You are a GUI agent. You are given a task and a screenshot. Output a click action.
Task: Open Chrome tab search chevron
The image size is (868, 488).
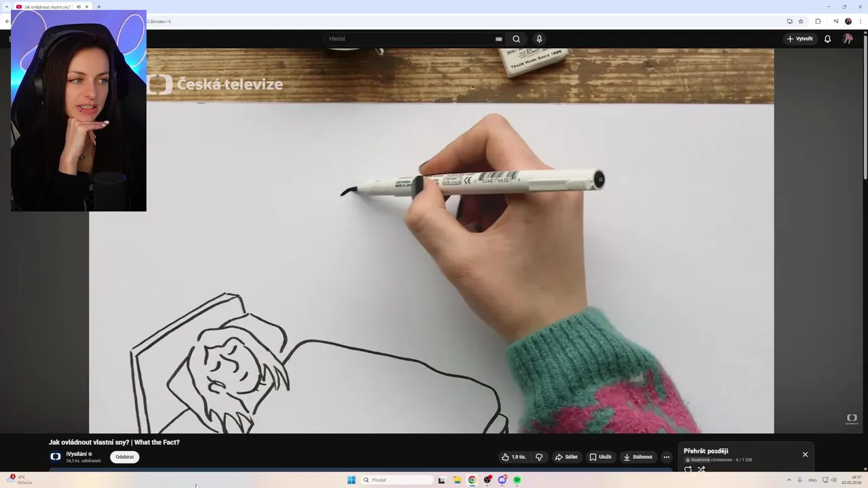pyautogui.click(x=6, y=7)
